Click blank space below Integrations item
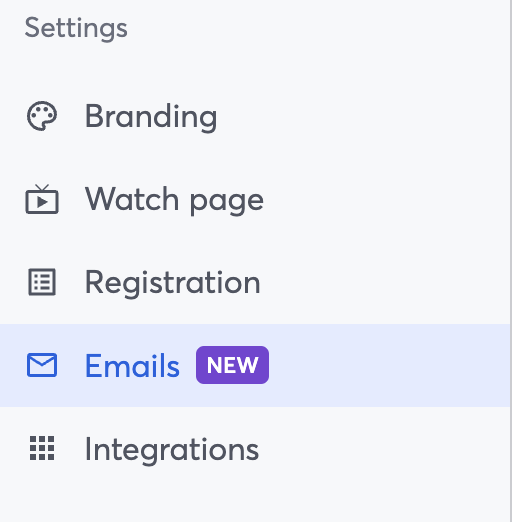 [x=255, y=505]
